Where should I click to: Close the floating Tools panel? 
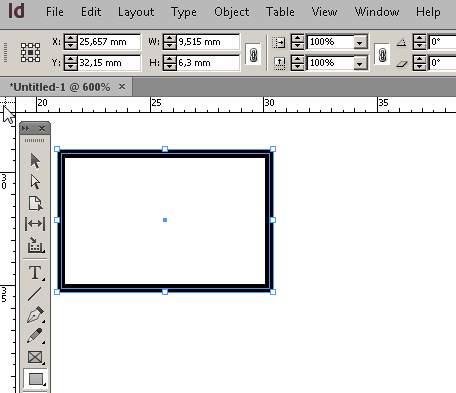(x=42, y=128)
